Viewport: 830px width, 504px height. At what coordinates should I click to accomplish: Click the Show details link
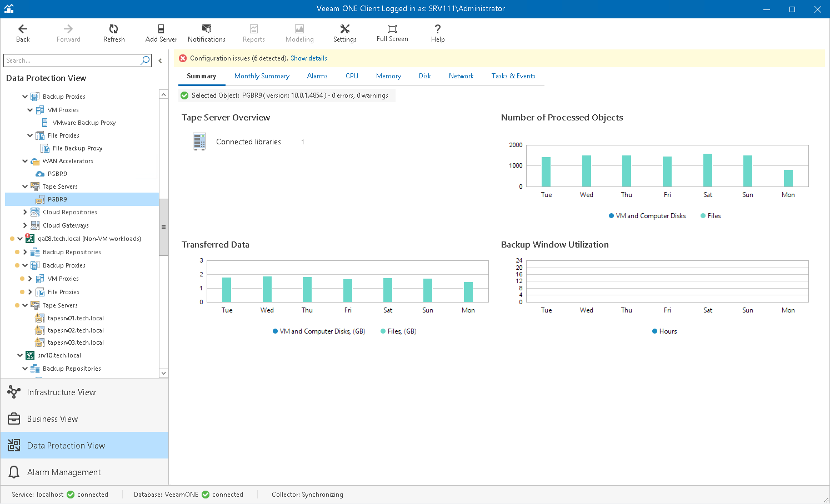(x=308, y=58)
